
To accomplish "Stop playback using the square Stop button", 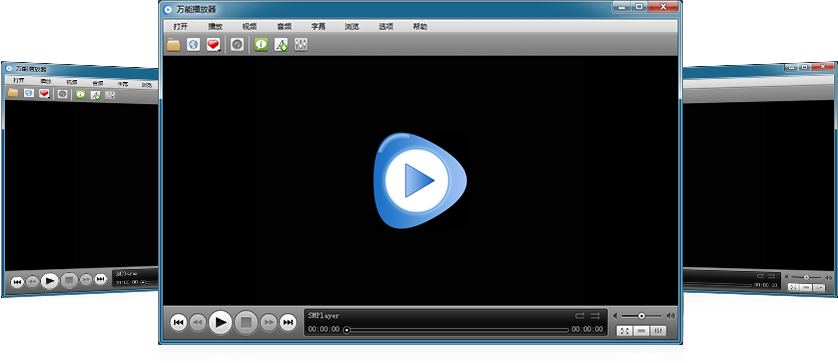I will [246, 322].
